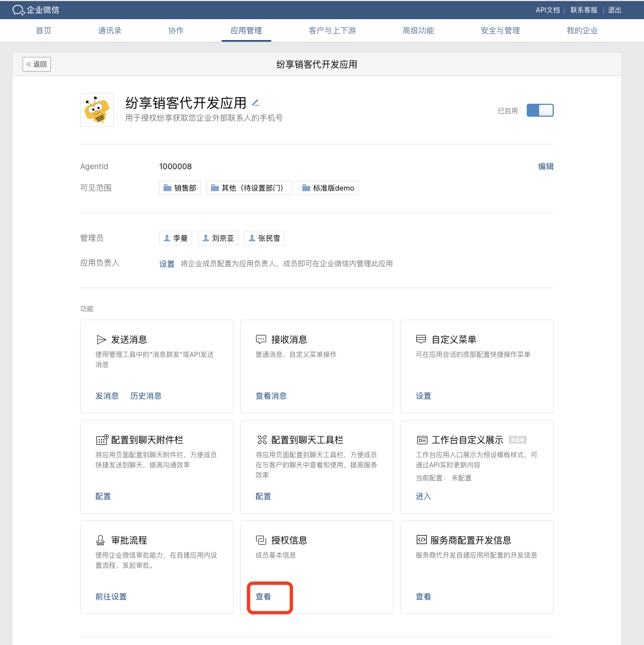This screenshot has height=645, width=644.
Task: Toggle the 已启用 switch off
Action: pos(540,111)
